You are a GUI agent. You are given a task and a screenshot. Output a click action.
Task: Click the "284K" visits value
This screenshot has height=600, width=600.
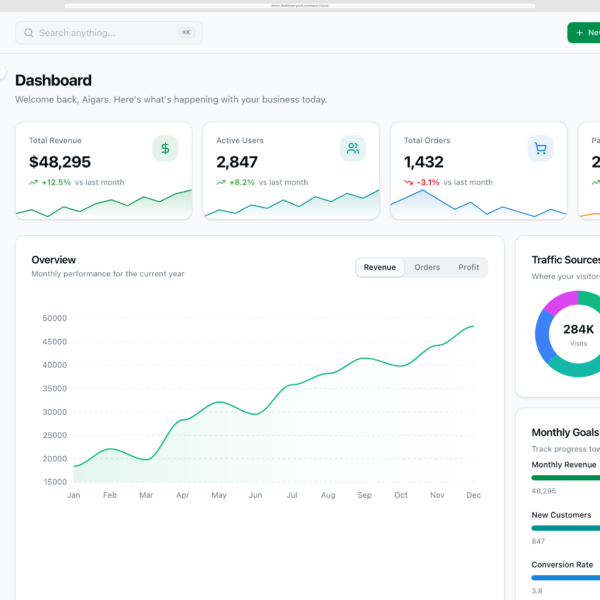pyautogui.click(x=578, y=329)
